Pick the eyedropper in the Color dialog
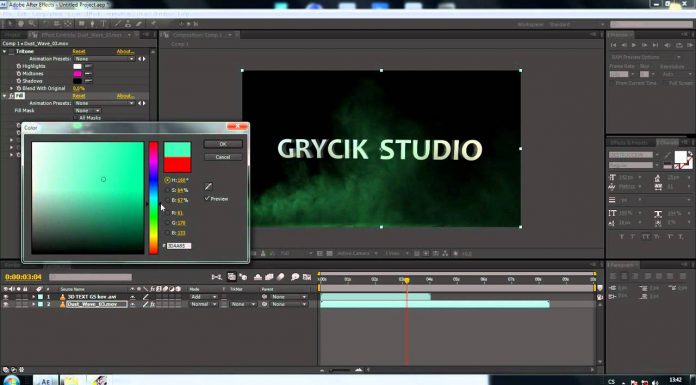Screen dimensions: 696x385 click(x=209, y=187)
